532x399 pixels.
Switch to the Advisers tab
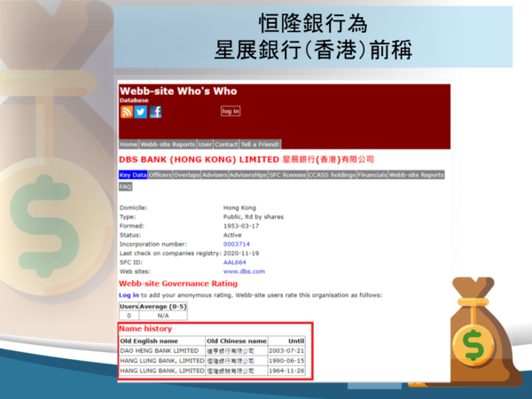(x=215, y=175)
